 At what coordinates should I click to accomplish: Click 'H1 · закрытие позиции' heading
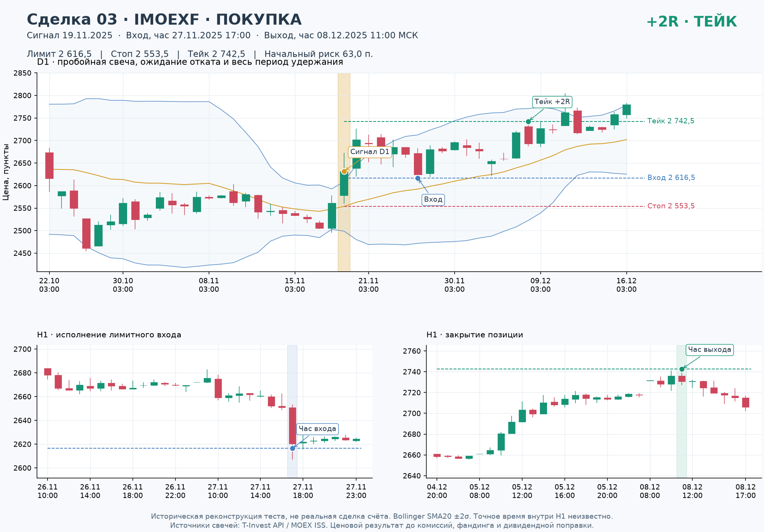point(475,335)
